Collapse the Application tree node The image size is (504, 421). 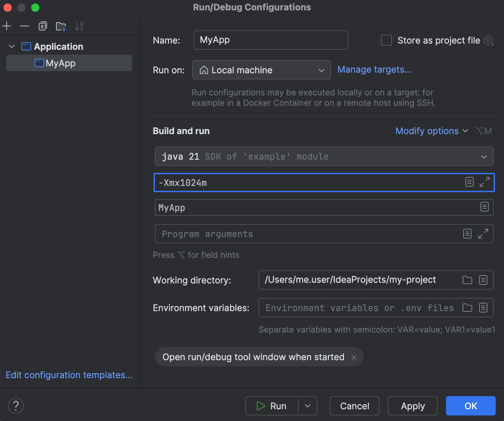pos(11,46)
